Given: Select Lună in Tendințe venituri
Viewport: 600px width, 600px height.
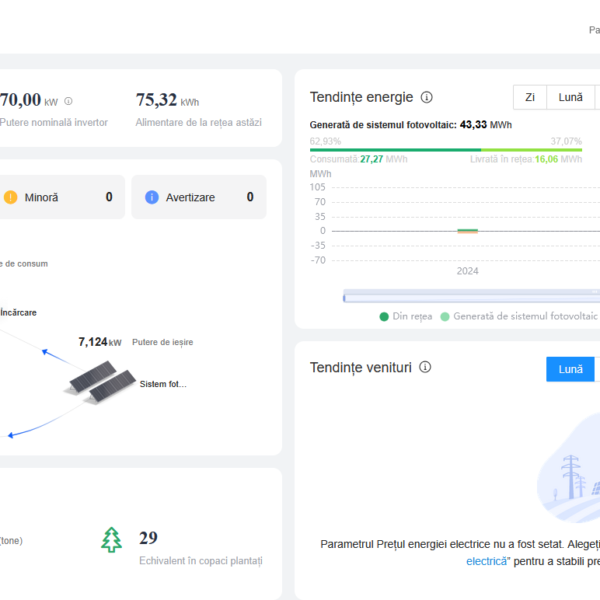Looking at the screenshot, I should (570, 368).
